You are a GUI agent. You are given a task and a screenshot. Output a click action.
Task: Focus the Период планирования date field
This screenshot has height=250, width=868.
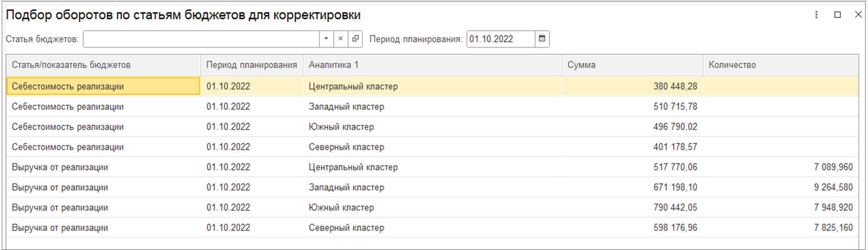click(x=500, y=39)
